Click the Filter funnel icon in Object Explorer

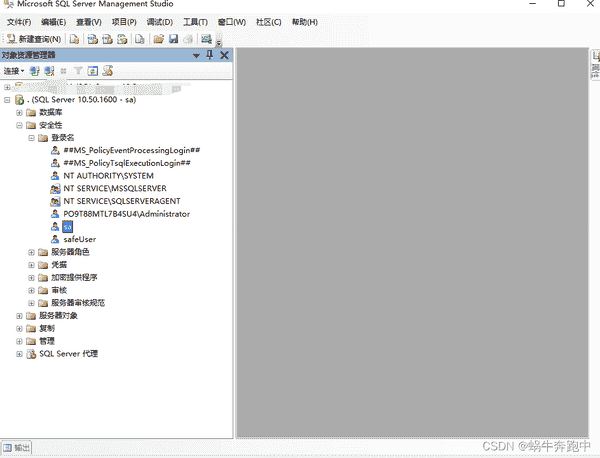click(x=78, y=71)
